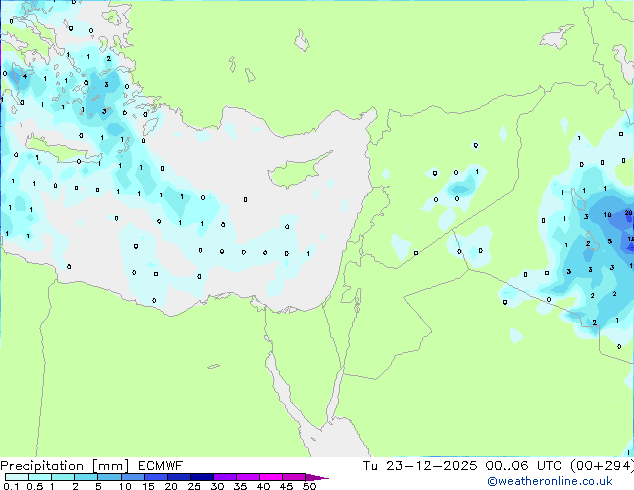Click the '20' precipitation value on the map
634x490 pixels.
628,213
